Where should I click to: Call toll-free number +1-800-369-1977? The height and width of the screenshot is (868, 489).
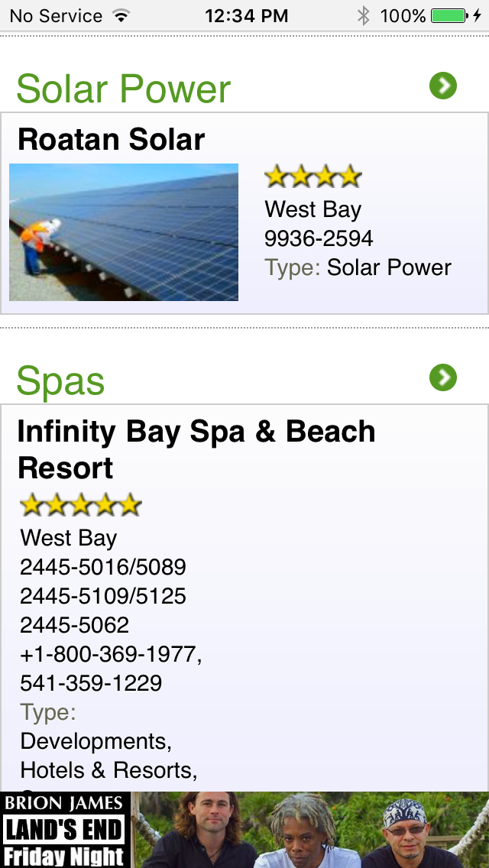(111, 654)
